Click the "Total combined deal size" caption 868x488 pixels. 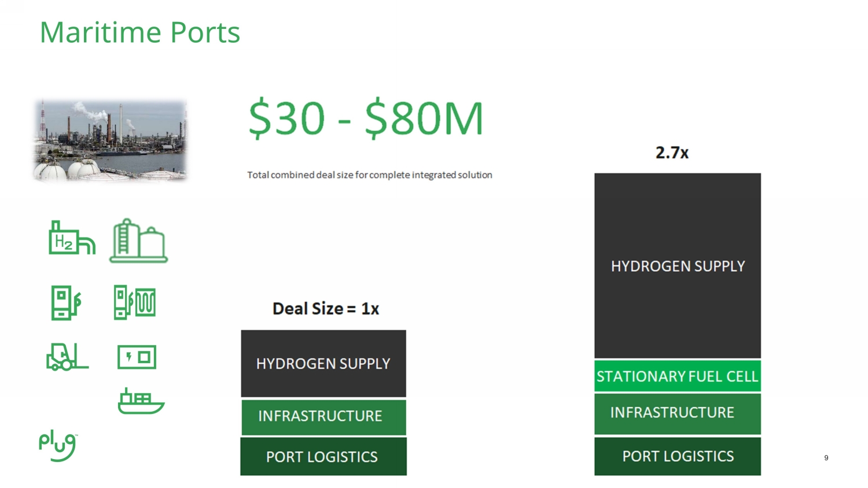[370, 175]
